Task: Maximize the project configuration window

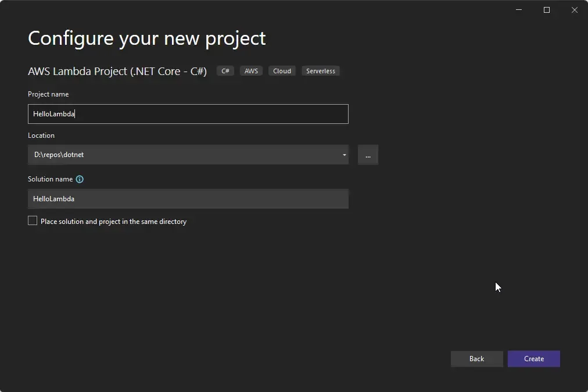Action: 546,10
